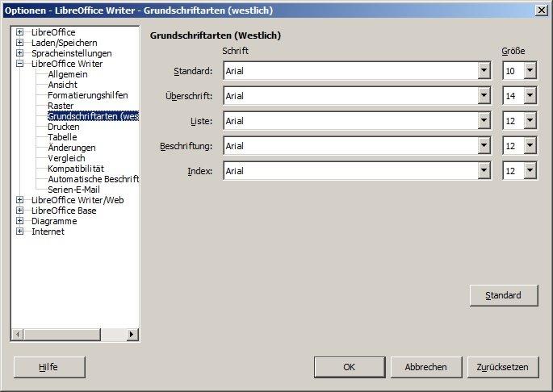Open the Liste font dropdown arrow
Image resolution: width=553 pixels, height=392 pixels.
pos(484,121)
